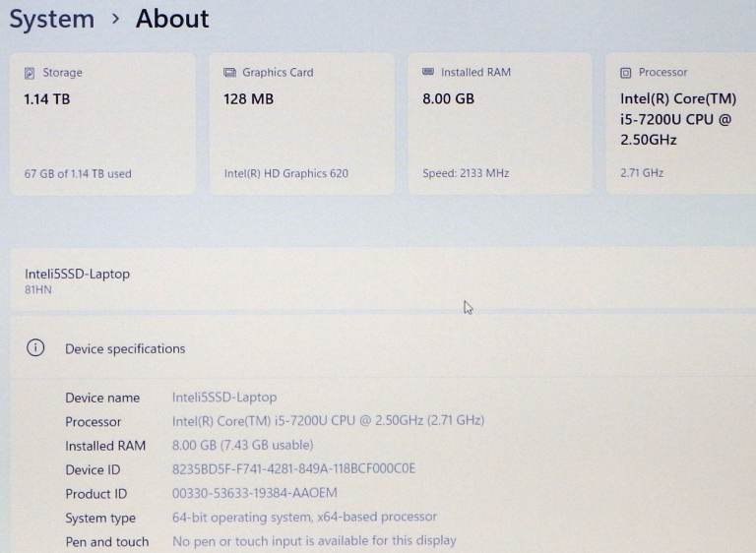Click the Graphics Card icon

[x=230, y=72]
